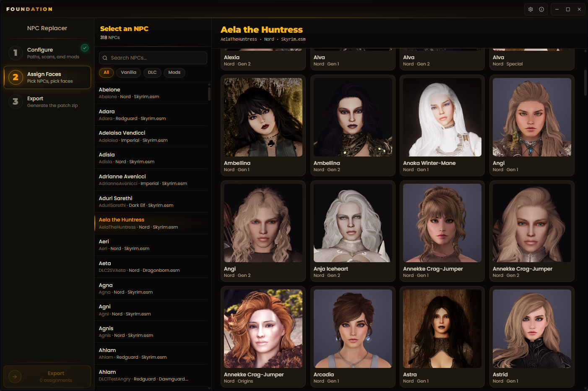Click the step 2 number badge
This screenshot has width=588, height=391.
tap(16, 77)
